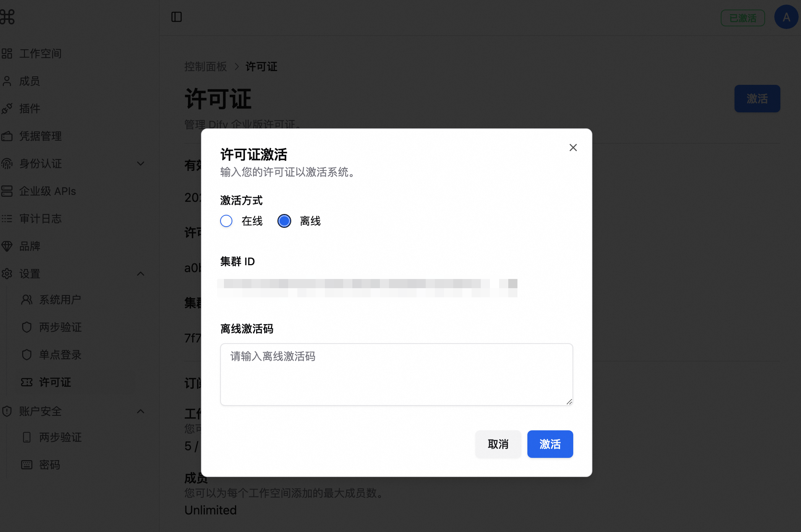Click the 许可证 ticket icon
This screenshot has width=801, height=532.
coord(27,382)
